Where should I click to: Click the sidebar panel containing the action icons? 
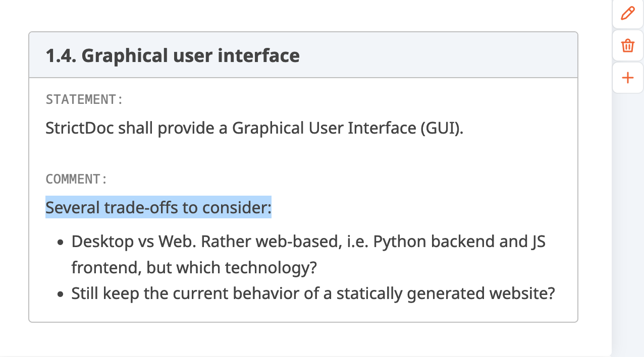pyautogui.click(x=627, y=202)
